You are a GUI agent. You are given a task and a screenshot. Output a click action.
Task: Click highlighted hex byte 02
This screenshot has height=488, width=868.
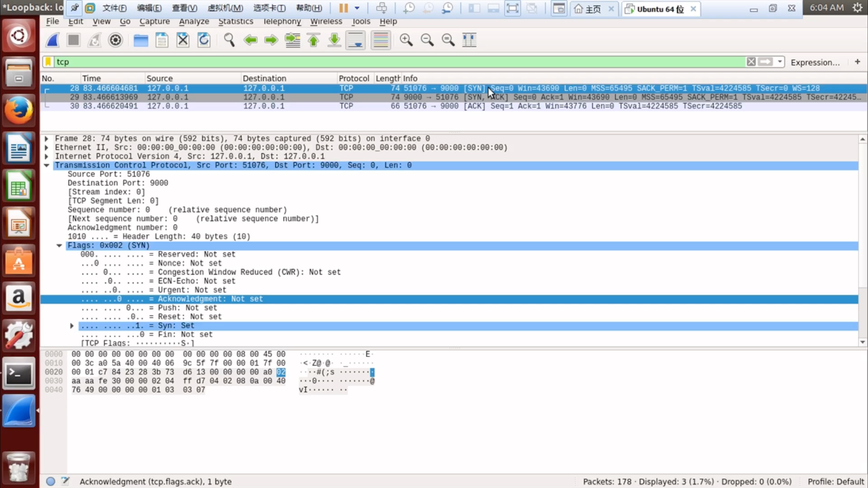pos(281,372)
